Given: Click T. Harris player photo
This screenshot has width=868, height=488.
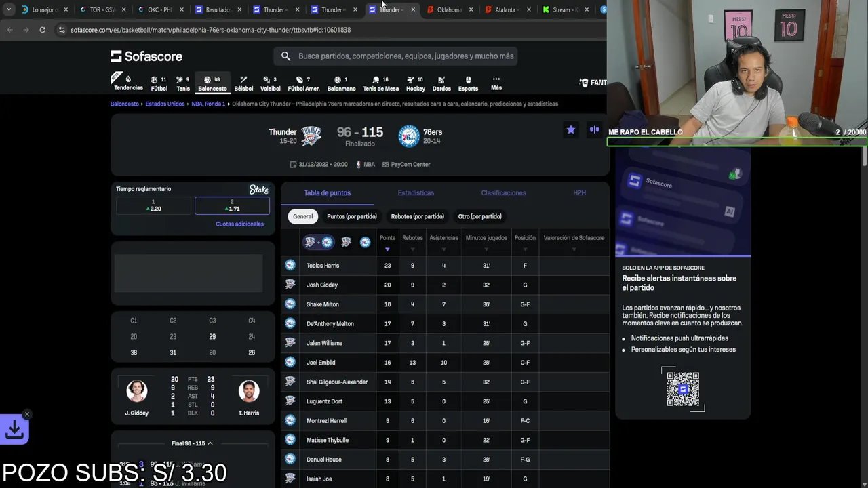Looking at the screenshot, I should [249, 391].
